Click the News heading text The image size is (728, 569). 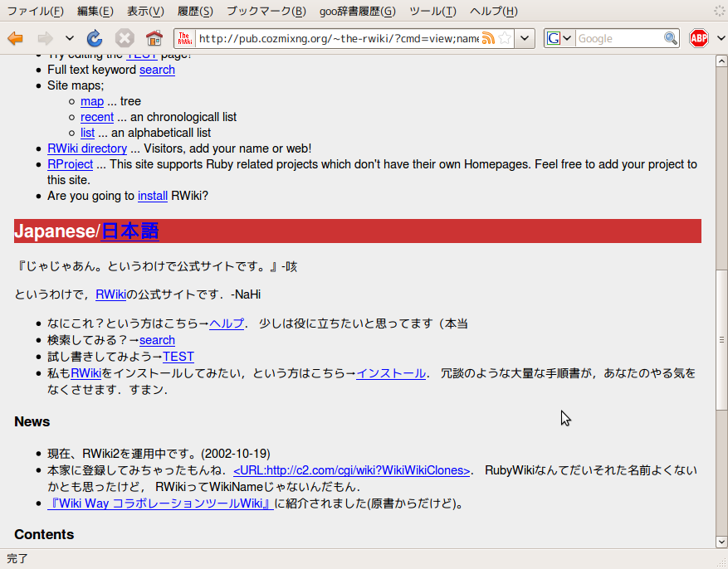pos(32,421)
